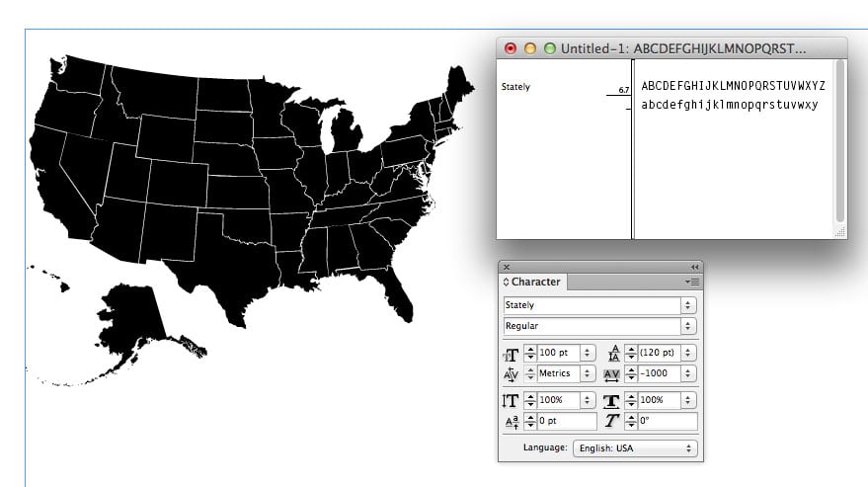Image resolution: width=868 pixels, height=487 pixels.
Task: Open the Character panel flyout menu
Action: pos(692,282)
